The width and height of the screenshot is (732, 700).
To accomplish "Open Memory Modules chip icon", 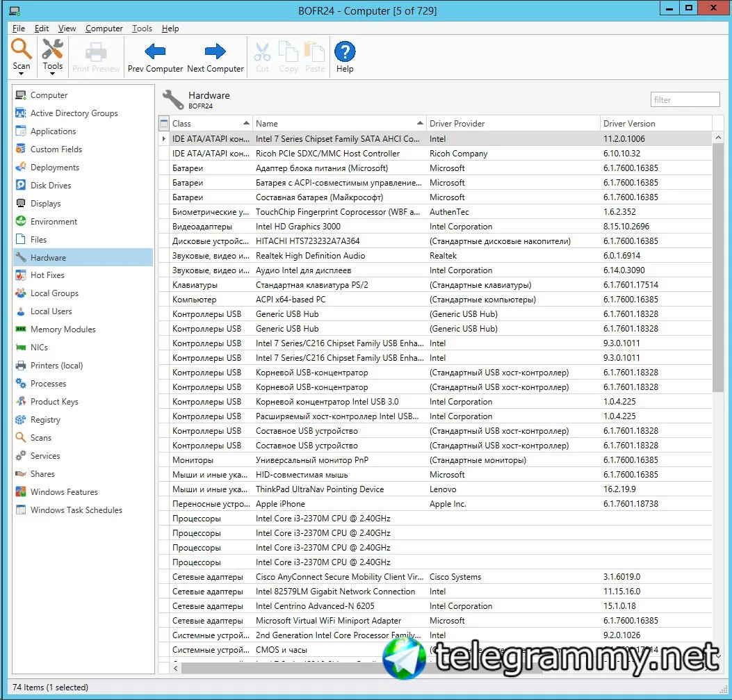I will (21, 329).
